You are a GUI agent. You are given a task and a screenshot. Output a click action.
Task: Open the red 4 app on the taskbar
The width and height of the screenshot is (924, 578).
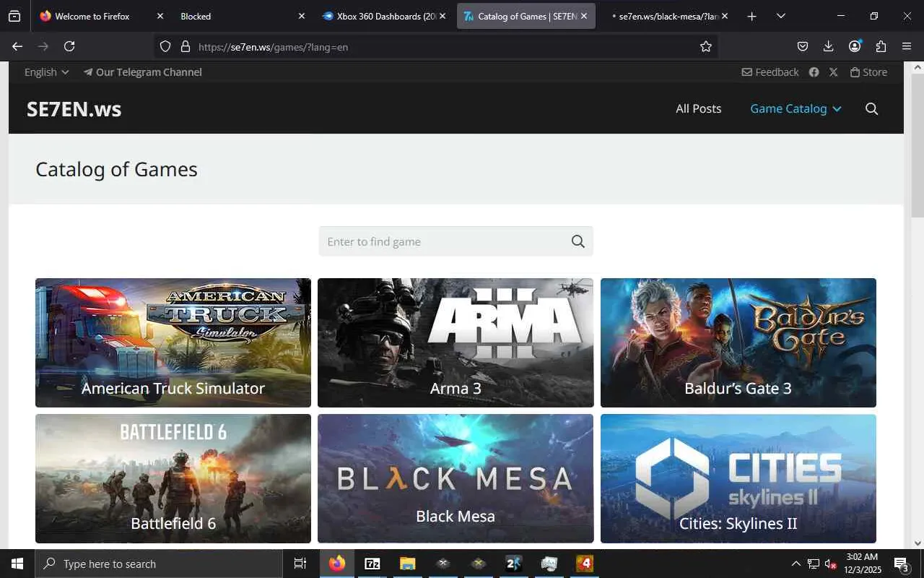click(x=585, y=564)
